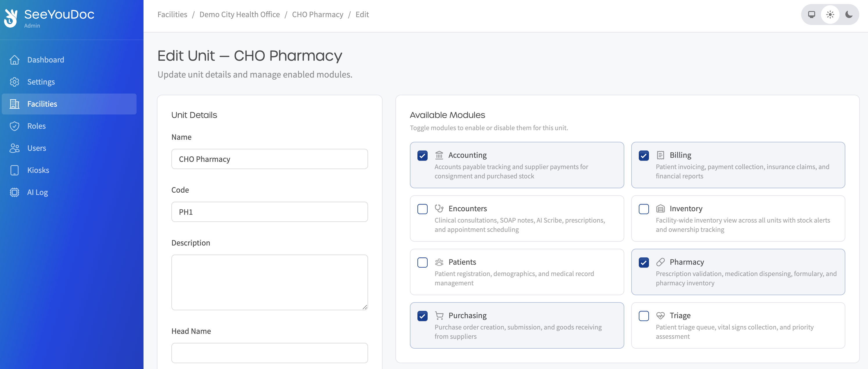The height and width of the screenshot is (369, 868).
Task: Click the AI Log chip icon
Action: (15, 192)
